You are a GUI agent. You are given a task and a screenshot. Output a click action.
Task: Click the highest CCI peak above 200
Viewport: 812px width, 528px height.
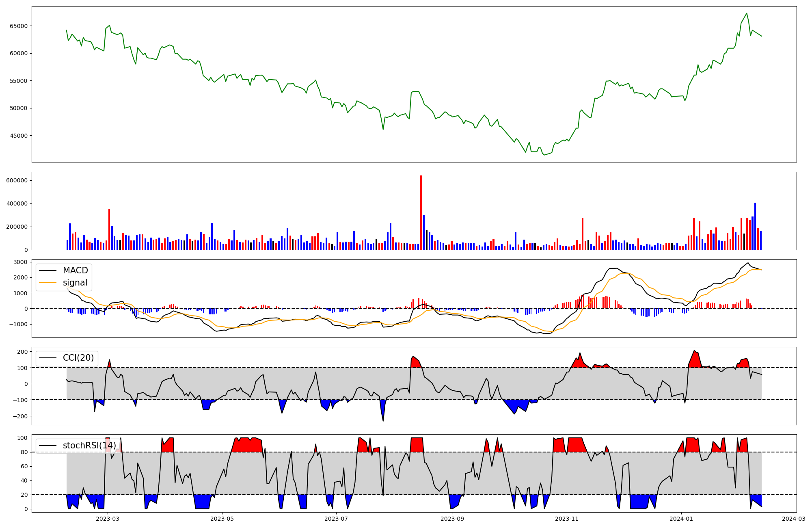pos(694,351)
